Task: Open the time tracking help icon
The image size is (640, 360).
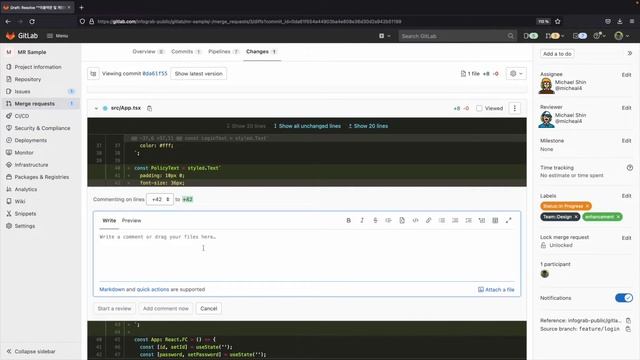Action: click(630, 168)
